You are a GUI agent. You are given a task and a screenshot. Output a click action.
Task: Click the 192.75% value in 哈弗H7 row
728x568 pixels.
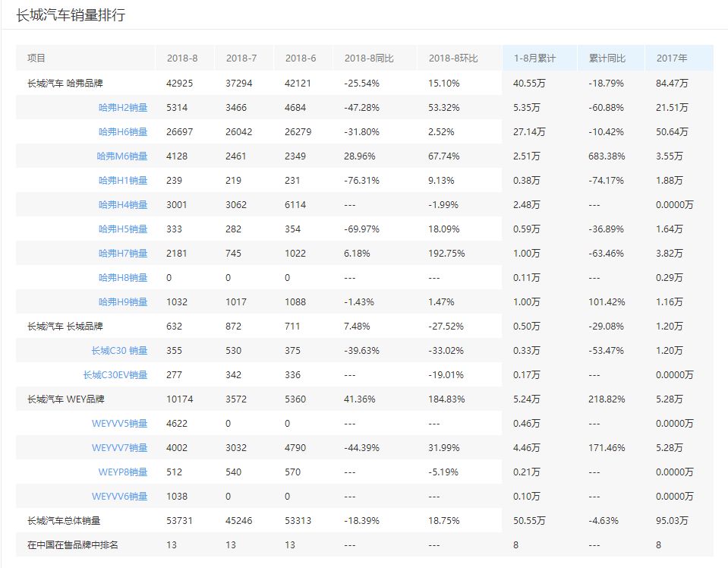click(446, 254)
